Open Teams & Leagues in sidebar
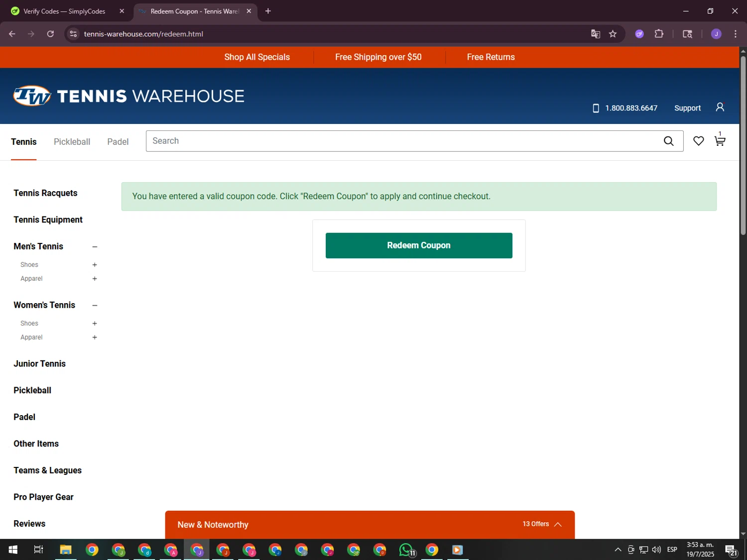Screen dimensions: 747x560 pos(47,470)
